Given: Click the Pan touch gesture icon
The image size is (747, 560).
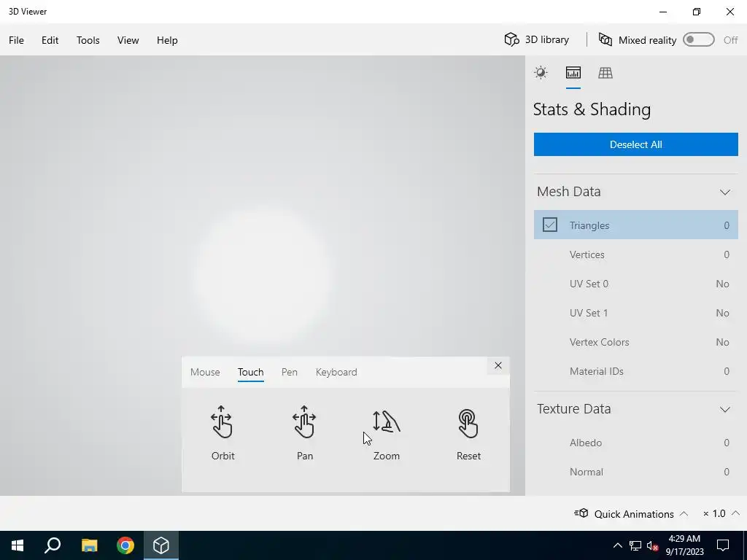Looking at the screenshot, I should pyautogui.click(x=304, y=422).
